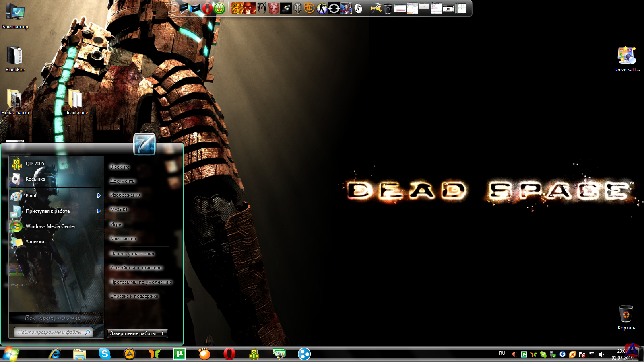Open Документы from the Start menu

click(123, 181)
